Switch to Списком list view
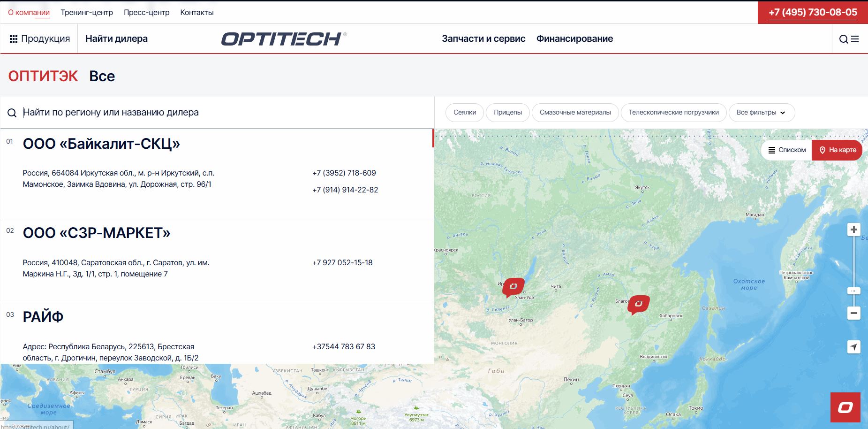Screen dimensions: 868x429 pos(787,150)
